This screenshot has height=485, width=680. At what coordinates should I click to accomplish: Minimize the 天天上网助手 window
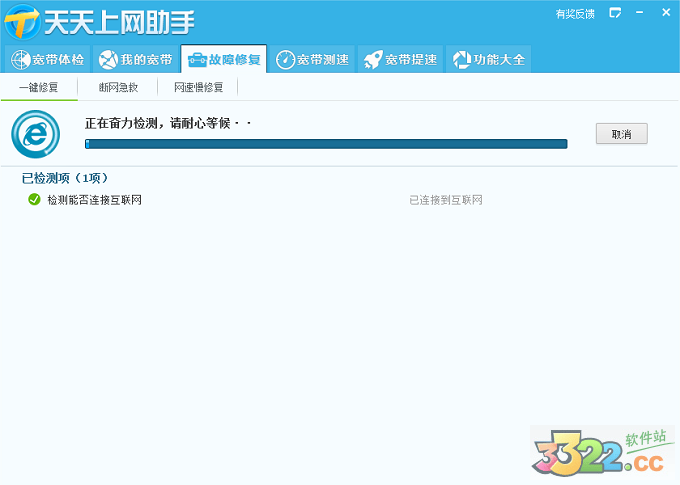coord(640,14)
